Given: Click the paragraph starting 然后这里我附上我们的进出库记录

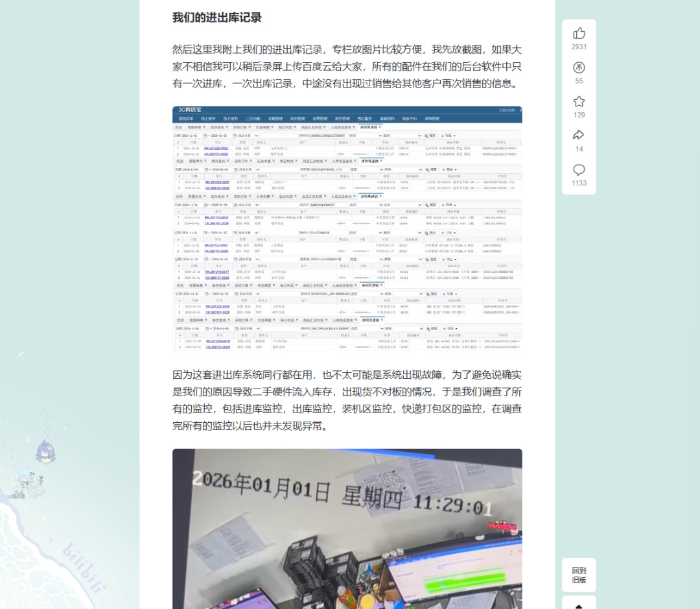Looking at the screenshot, I should click(x=347, y=67).
